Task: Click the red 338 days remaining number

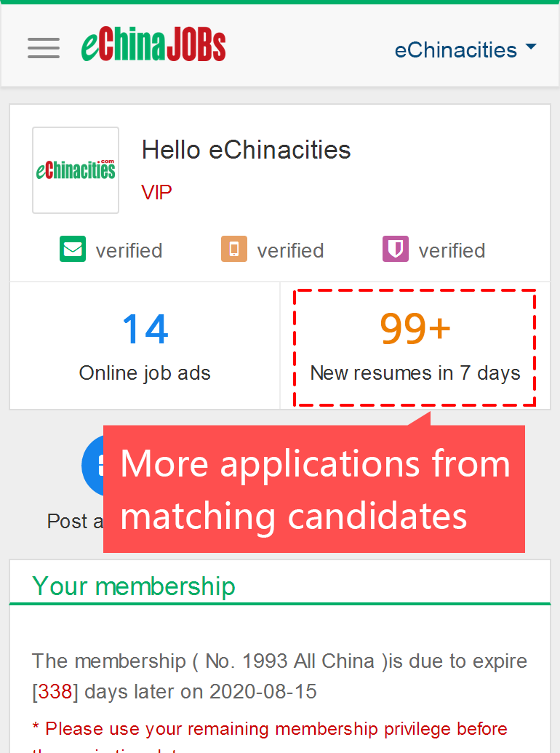Action: point(55,691)
